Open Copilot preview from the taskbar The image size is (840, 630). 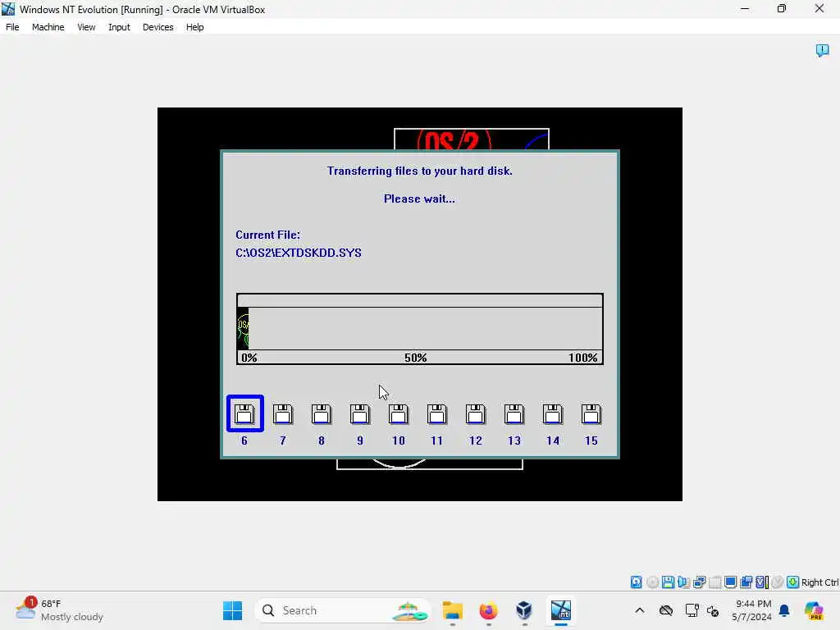pyautogui.click(x=814, y=610)
